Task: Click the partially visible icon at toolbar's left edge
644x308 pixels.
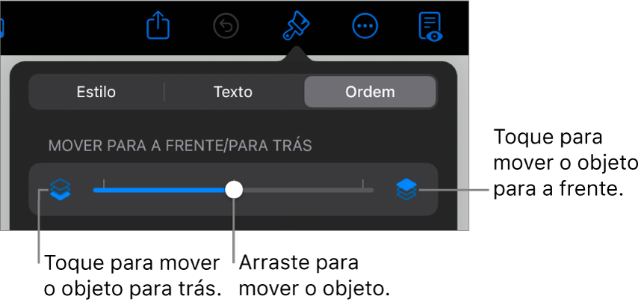Action: click(x=1, y=27)
